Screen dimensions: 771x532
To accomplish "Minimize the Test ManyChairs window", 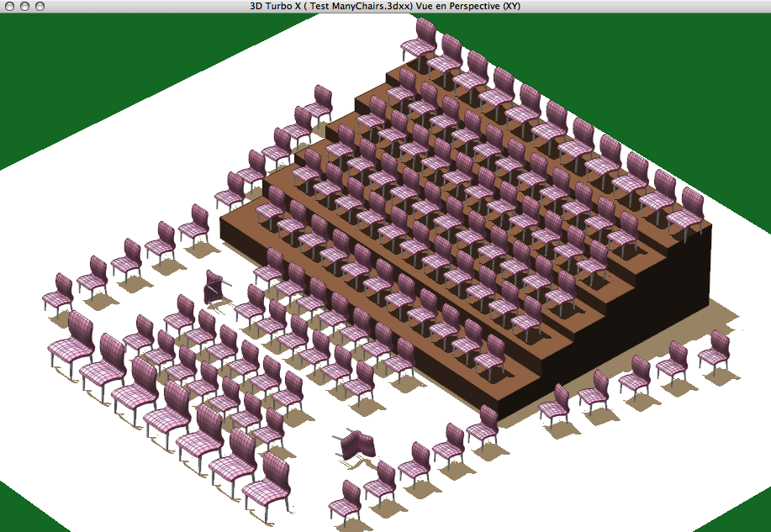I will pos(25,7).
